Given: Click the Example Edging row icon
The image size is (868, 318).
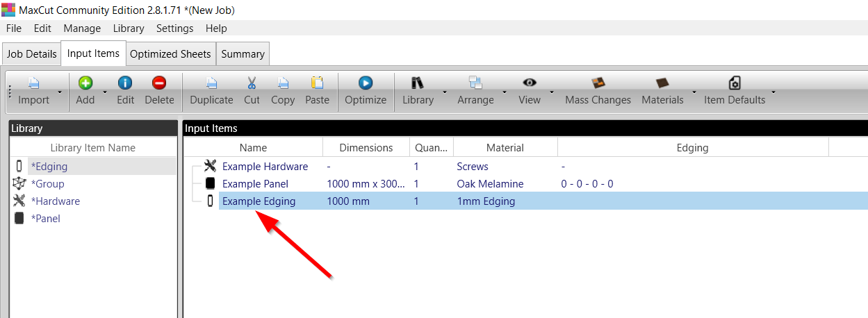Looking at the screenshot, I should click(211, 201).
